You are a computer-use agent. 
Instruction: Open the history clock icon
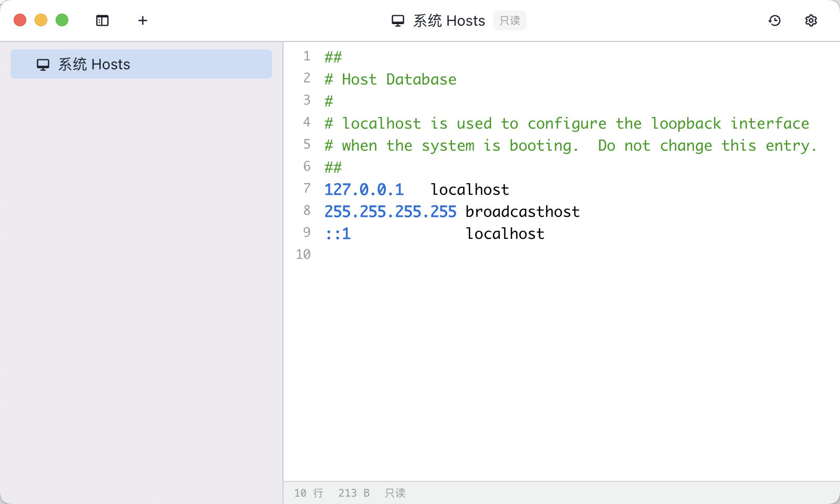pyautogui.click(x=774, y=20)
